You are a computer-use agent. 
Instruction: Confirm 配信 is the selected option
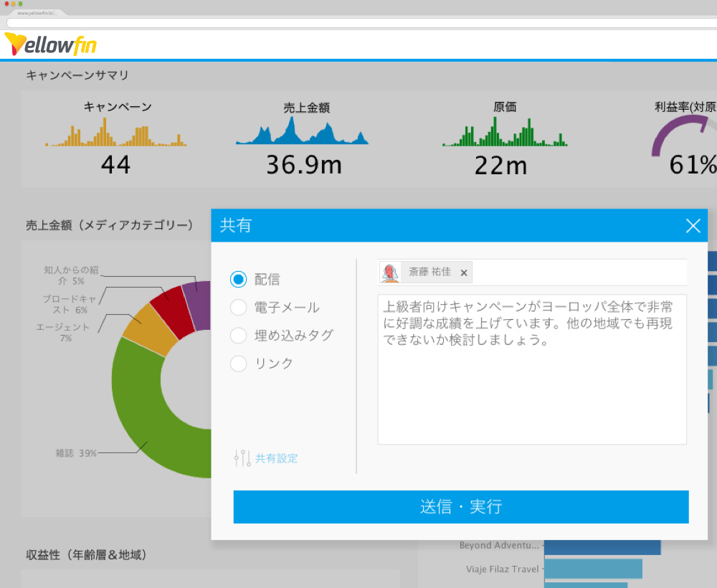click(238, 280)
